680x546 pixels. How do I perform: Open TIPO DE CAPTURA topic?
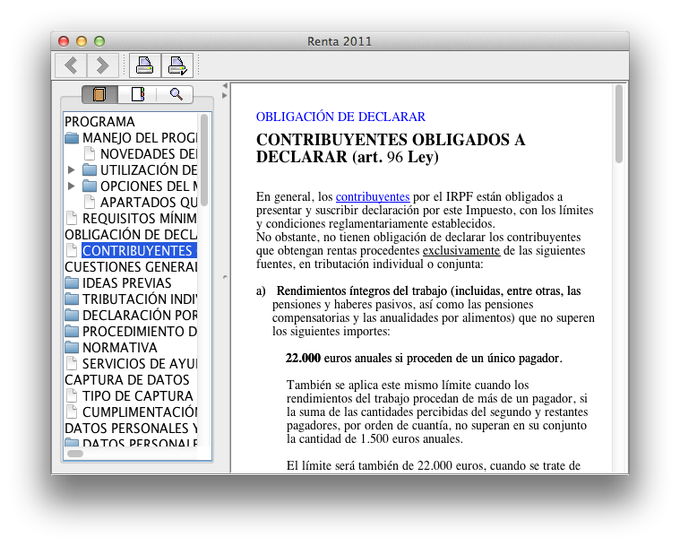pos(138,396)
